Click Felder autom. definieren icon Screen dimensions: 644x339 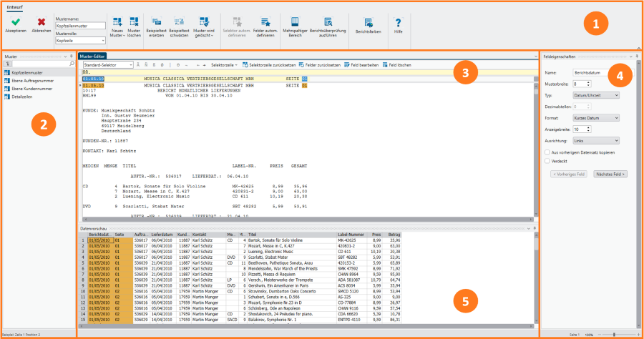[x=265, y=22]
